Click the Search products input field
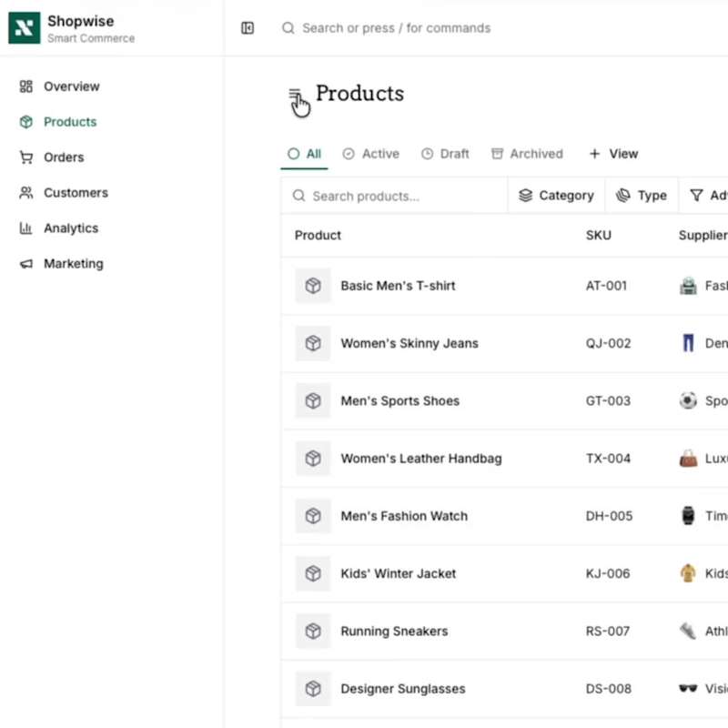This screenshot has width=728, height=728. (400, 196)
